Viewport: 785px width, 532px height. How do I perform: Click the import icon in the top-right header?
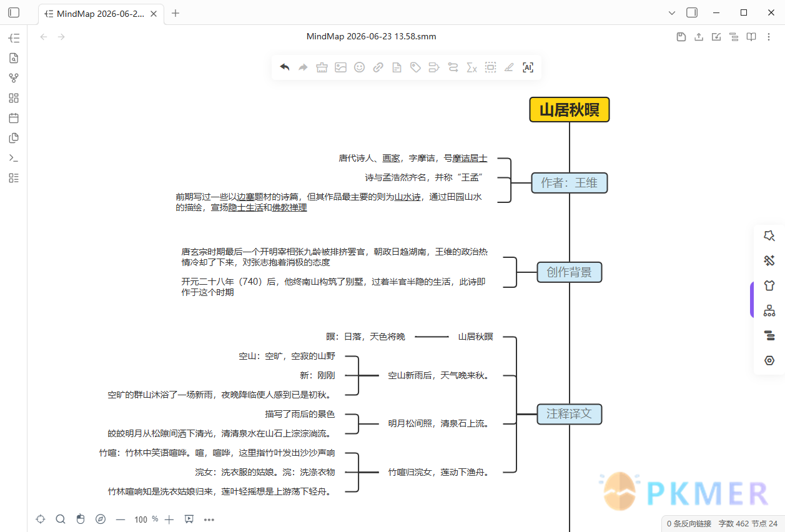coord(716,37)
